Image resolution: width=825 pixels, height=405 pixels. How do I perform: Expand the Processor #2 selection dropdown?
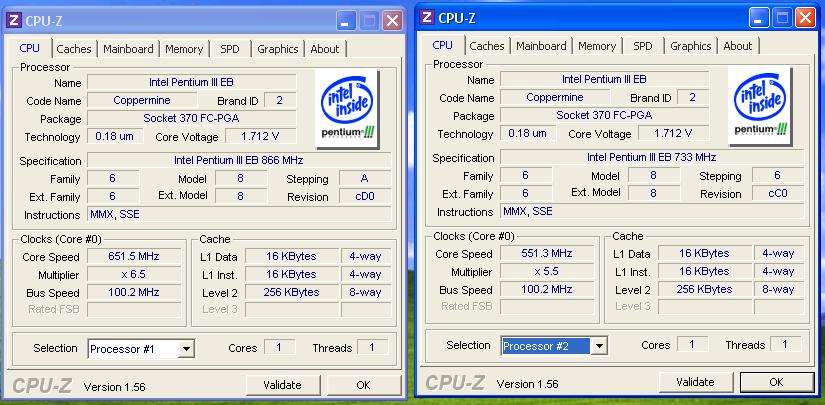tap(598, 346)
